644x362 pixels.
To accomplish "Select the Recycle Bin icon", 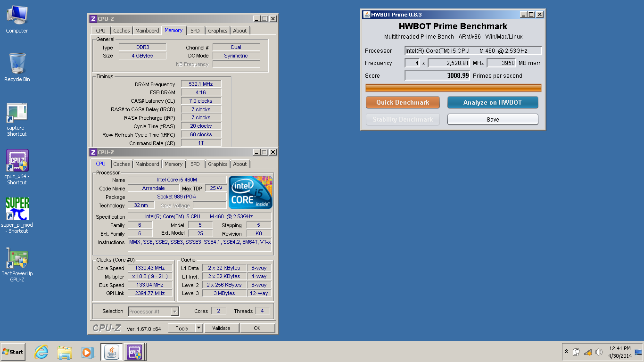I will point(17,67).
